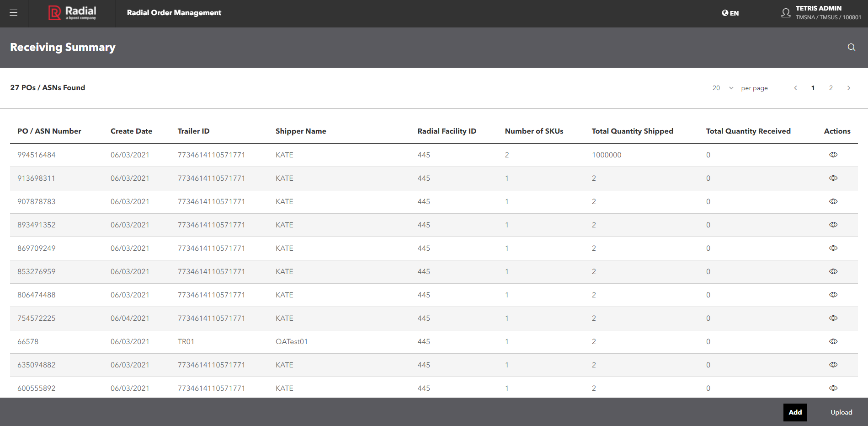The image size is (868, 426).
Task: Click the previous page chevron
Action: coord(795,88)
